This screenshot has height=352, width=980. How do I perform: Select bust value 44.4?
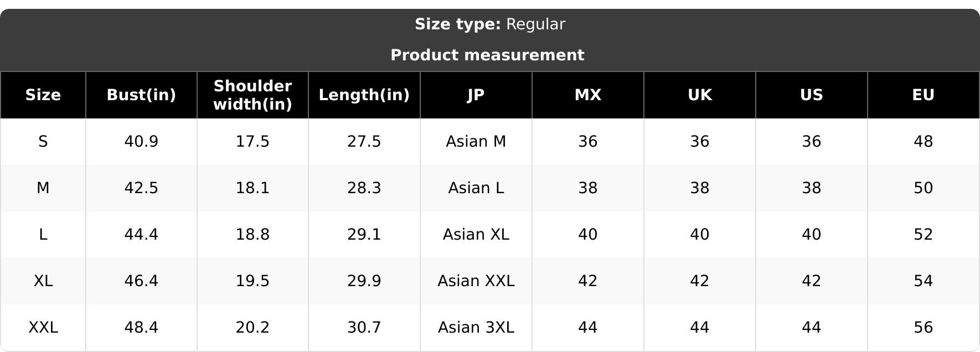141,235
